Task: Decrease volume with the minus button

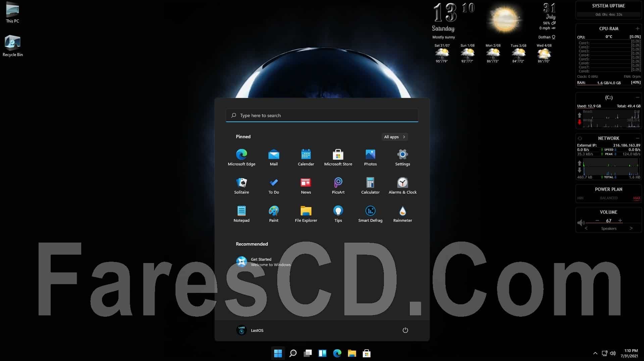Action: coord(597,220)
